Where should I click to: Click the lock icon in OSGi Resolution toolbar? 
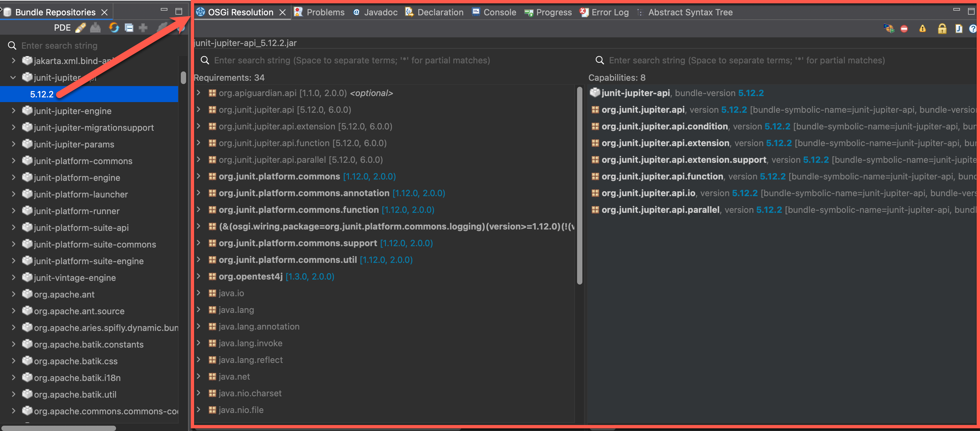(942, 29)
